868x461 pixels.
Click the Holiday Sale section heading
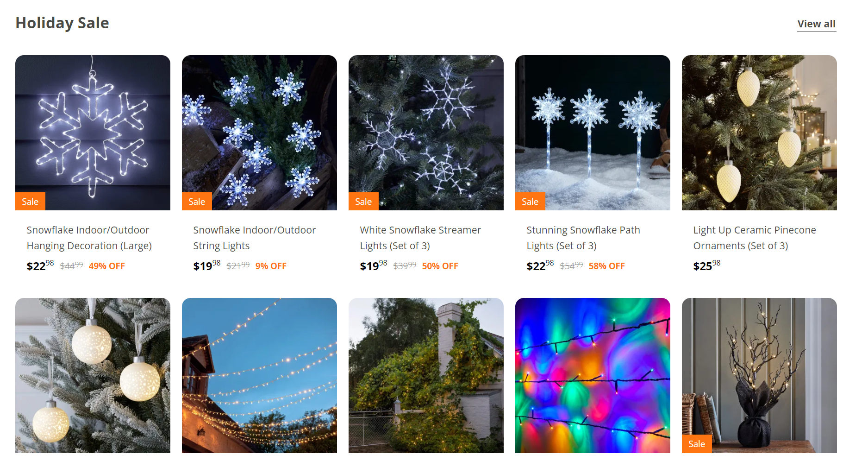pos(62,23)
